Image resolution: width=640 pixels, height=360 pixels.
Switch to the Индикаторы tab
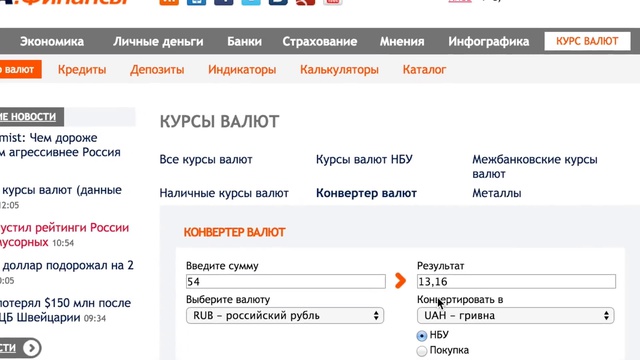(242, 69)
